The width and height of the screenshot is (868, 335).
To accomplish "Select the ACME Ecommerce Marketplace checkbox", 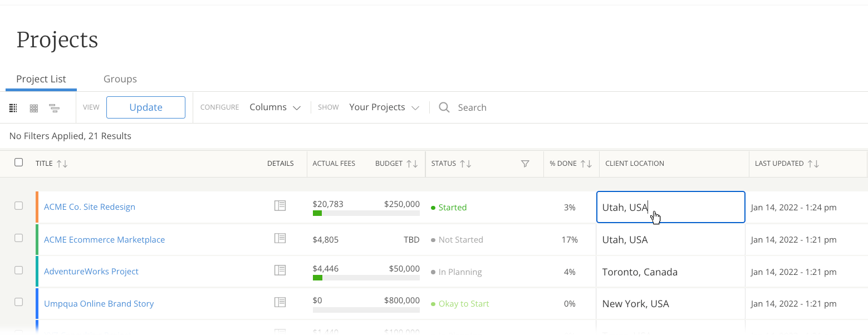I will coord(19,238).
